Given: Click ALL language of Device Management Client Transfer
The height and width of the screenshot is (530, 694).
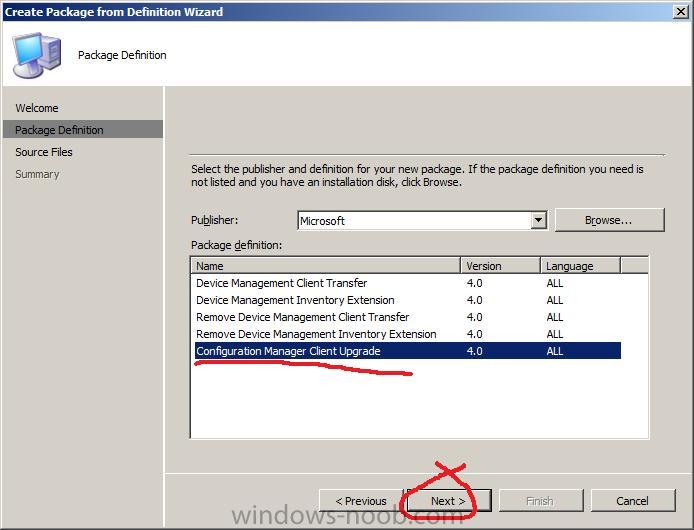Looking at the screenshot, I should [x=555, y=283].
